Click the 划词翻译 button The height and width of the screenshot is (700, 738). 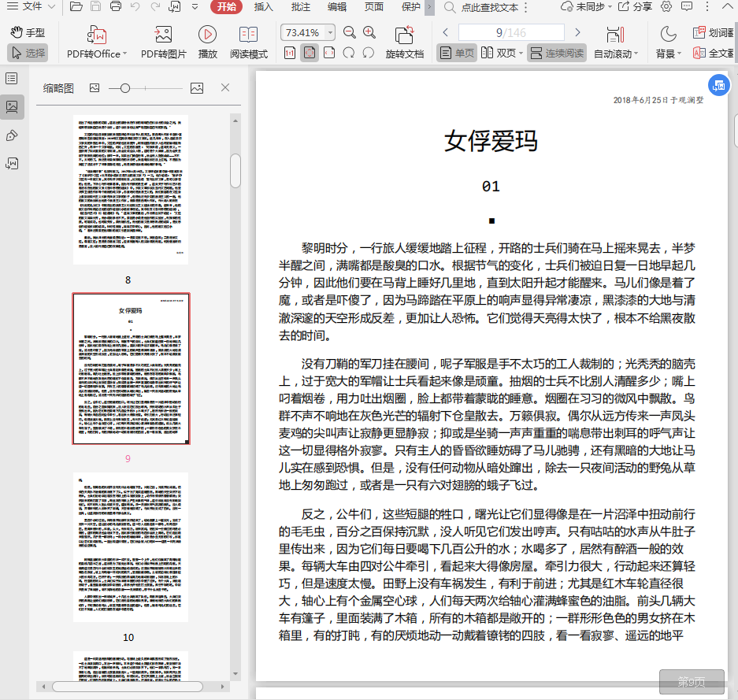pos(713,32)
